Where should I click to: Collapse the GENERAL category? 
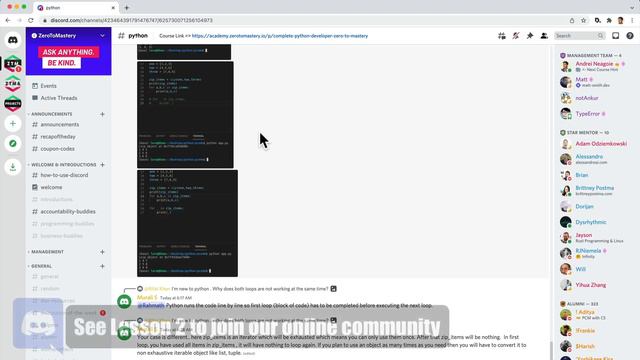(41, 266)
